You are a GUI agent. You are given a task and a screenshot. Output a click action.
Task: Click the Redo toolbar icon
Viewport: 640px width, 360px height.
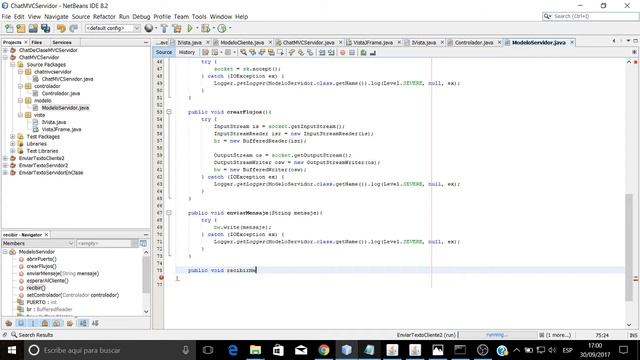coord(73,28)
